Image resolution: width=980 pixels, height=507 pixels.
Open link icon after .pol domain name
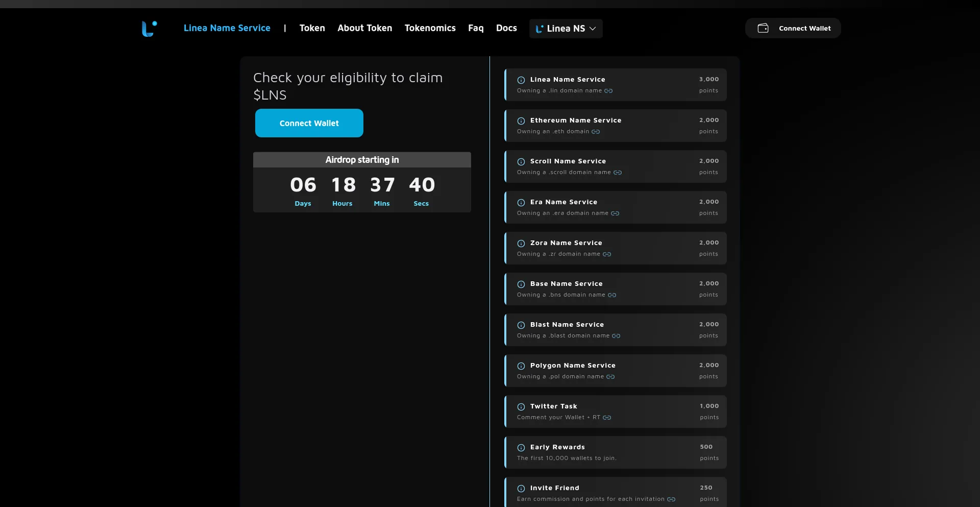pyautogui.click(x=610, y=377)
